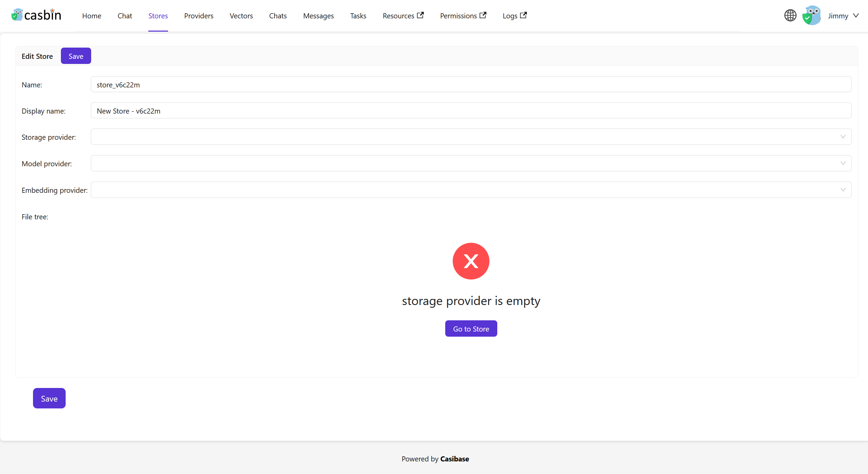Click the external link icon beside Permissions
Image resolution: width=868 pixels, height=474 pixels.
point(483,15)
